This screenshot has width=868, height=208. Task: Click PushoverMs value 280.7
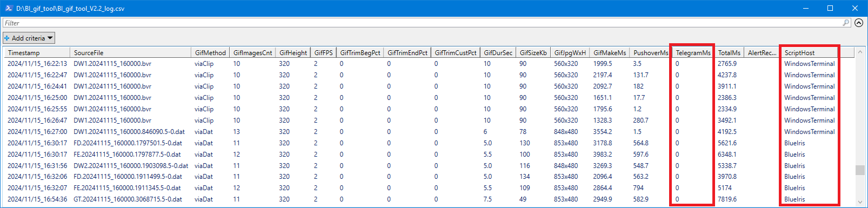point(641,120)
